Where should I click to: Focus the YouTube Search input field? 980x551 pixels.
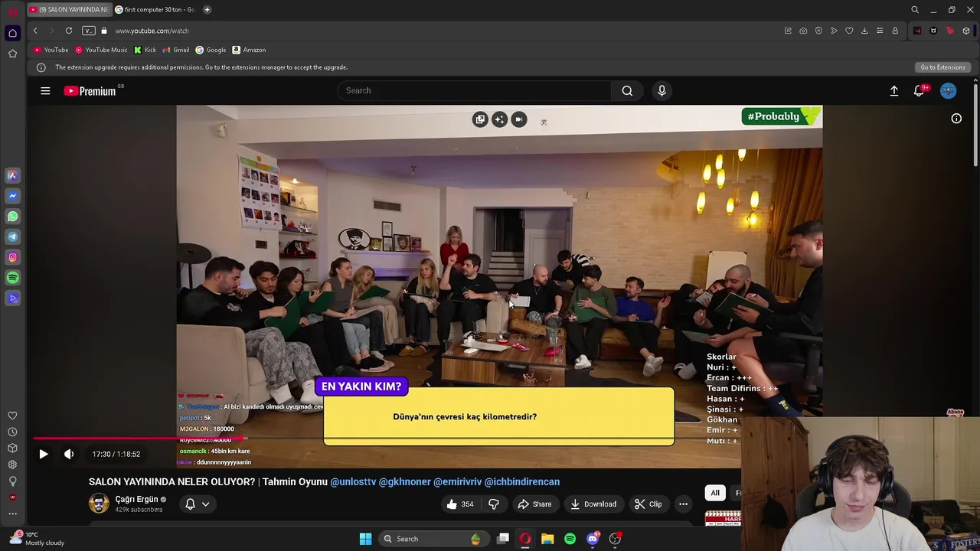point(475,90)
